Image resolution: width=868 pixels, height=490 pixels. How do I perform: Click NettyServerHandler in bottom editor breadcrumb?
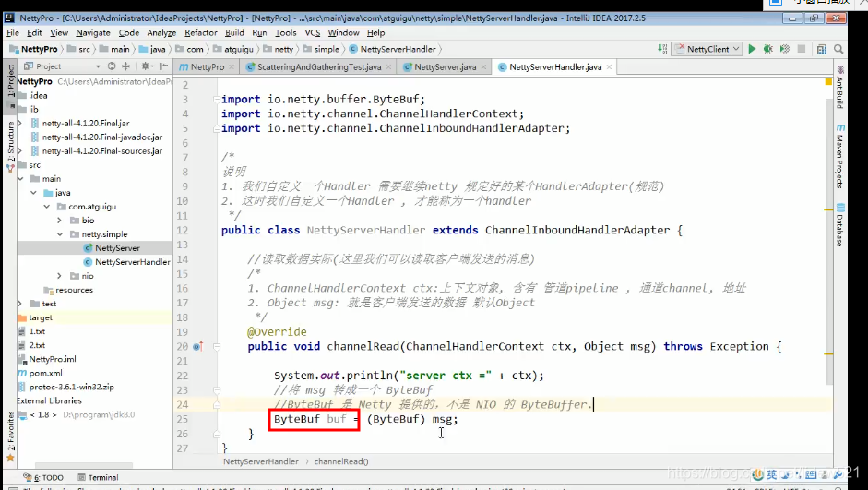261,461
